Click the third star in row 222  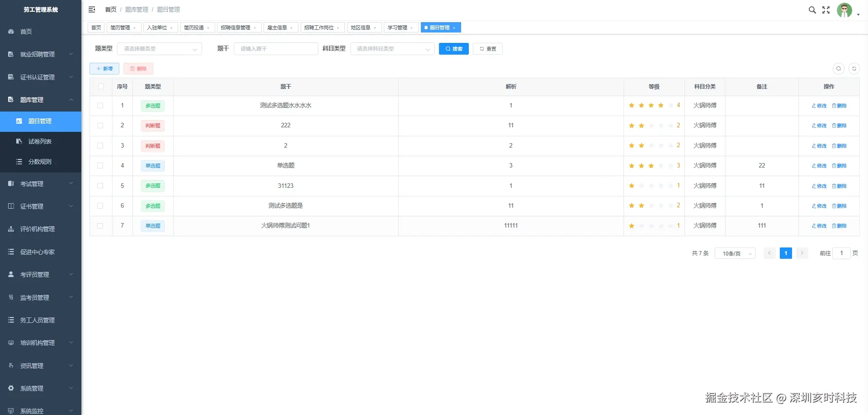[651, 126]
